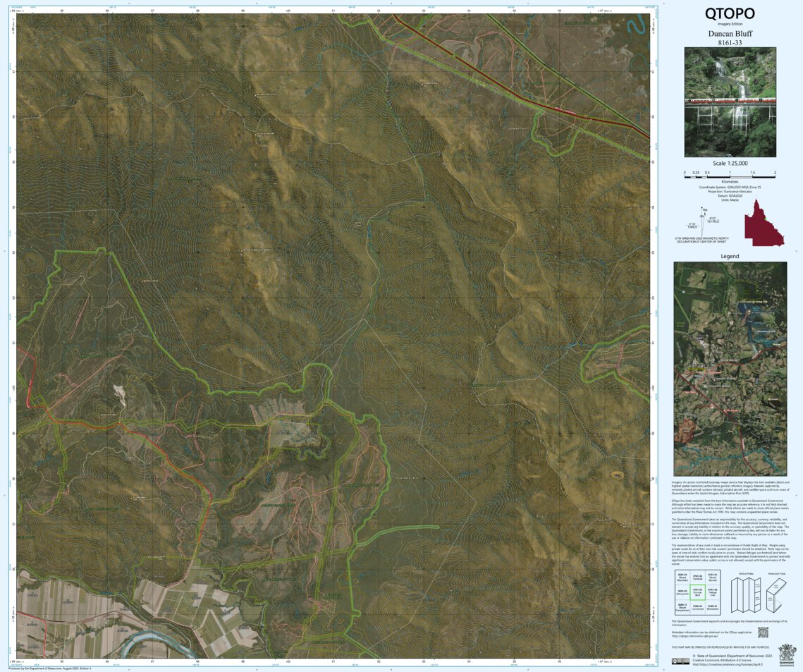Toggle the Cardwell adjacent sheet cell

pos(699,578)
